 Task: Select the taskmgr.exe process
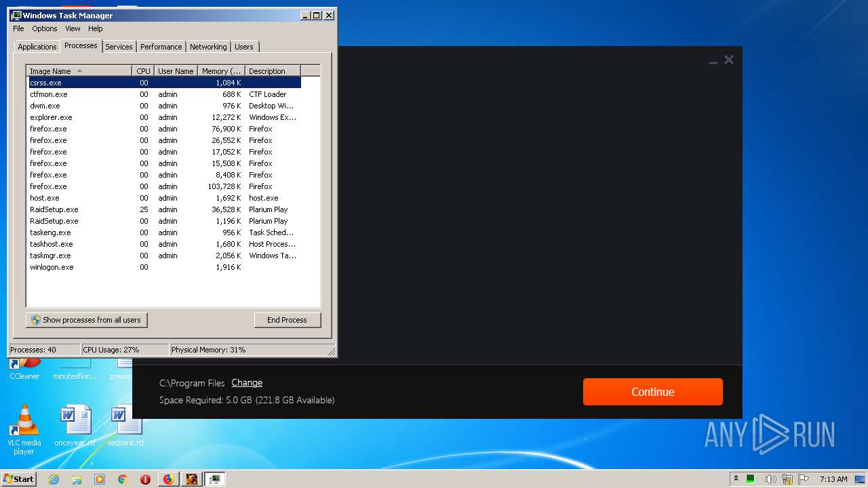click(163, 256)
